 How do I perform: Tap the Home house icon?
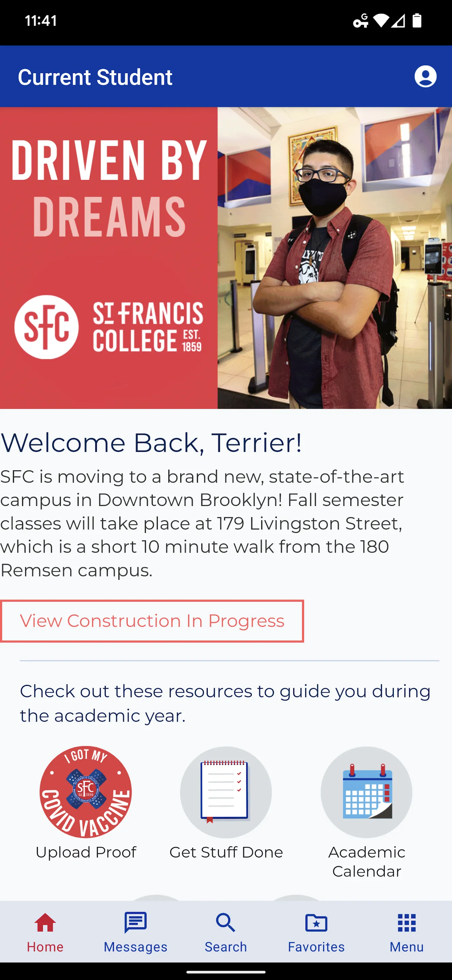45,922
